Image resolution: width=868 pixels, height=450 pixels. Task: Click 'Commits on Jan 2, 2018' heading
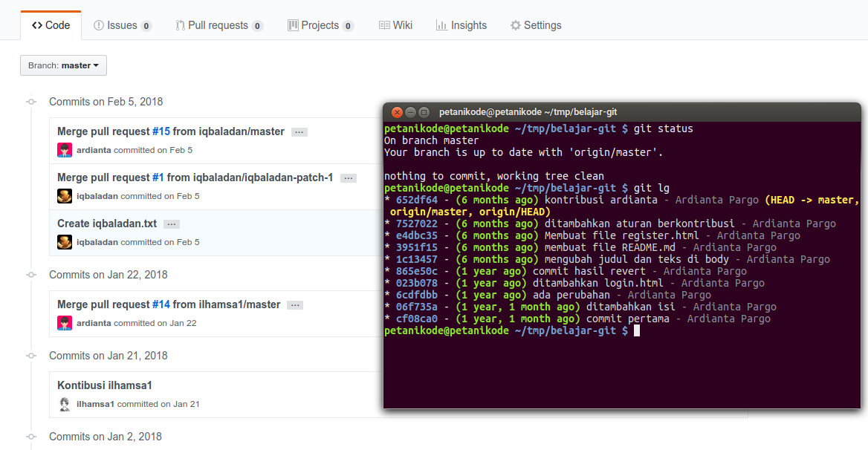tap(106, 437)
